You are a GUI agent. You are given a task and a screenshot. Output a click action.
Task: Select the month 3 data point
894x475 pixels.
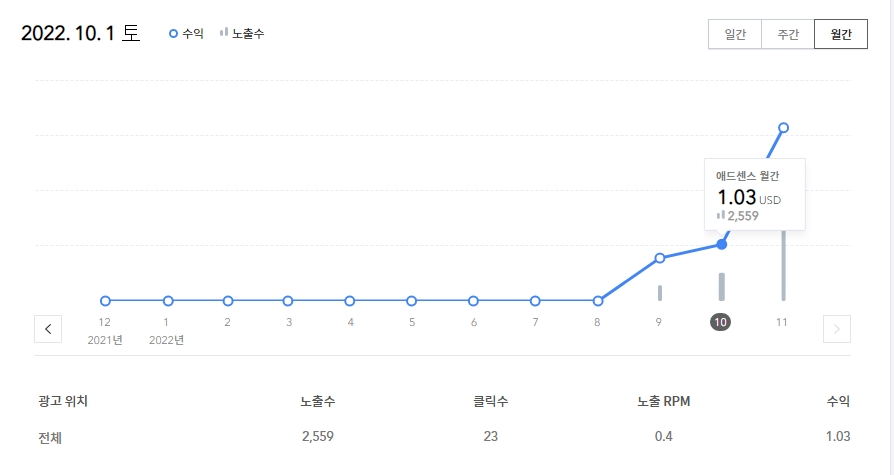[288, 301]
